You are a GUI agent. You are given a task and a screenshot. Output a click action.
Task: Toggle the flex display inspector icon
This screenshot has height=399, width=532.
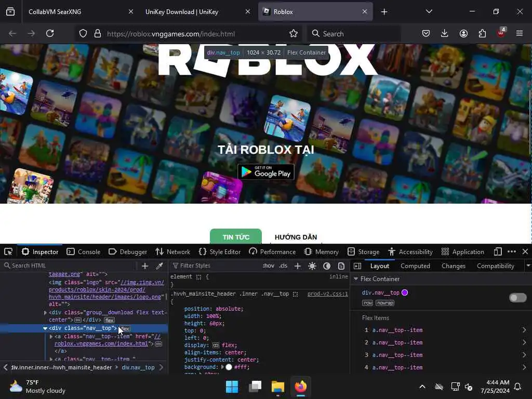tap(216, 345)
